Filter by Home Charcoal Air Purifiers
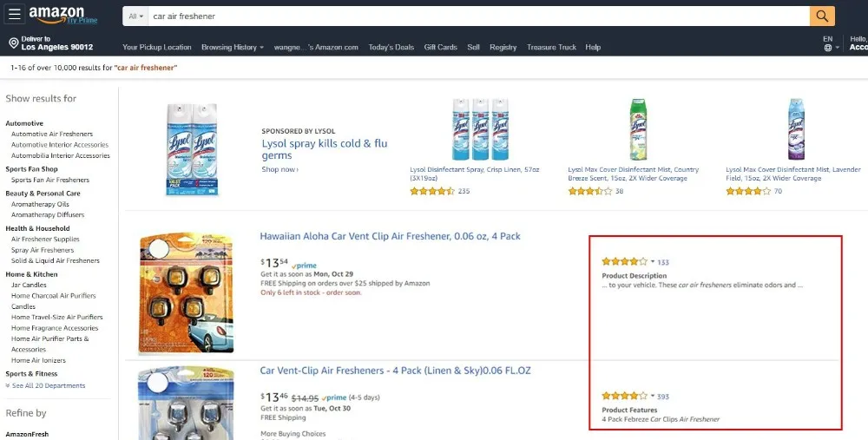The image size is (868, 440). (53, 301)
